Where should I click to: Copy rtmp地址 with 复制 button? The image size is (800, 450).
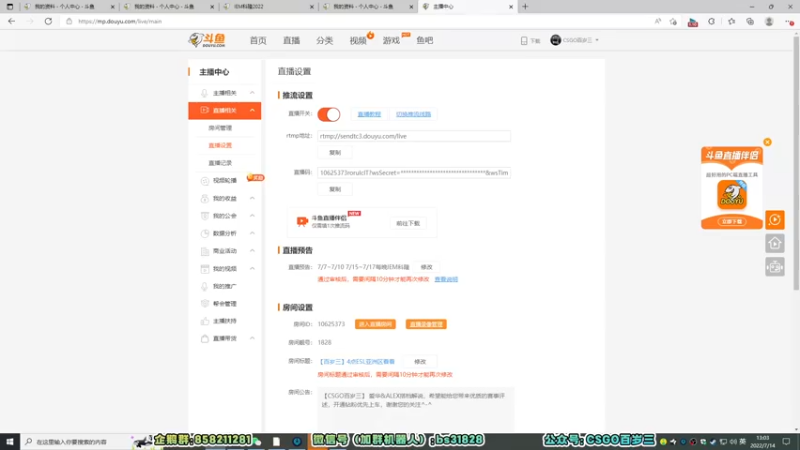point(335,153)
